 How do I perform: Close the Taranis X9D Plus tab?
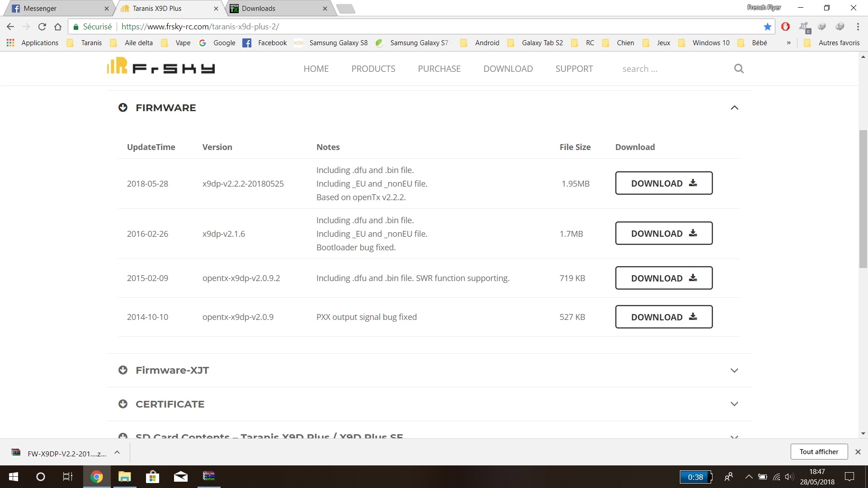click(x=216, y=9)
